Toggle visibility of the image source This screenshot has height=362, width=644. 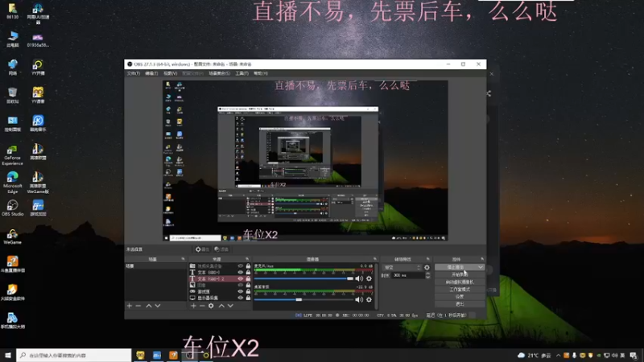[x=240, y=285]
